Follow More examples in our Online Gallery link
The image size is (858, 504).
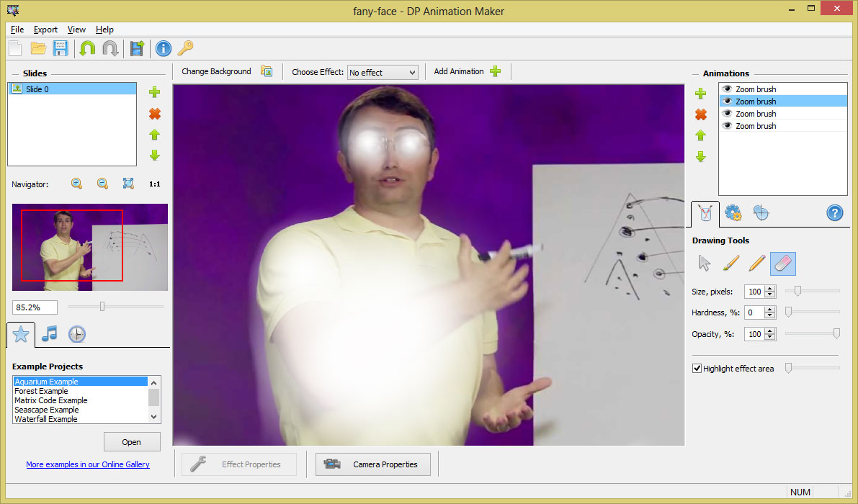[x=88, y=464]
